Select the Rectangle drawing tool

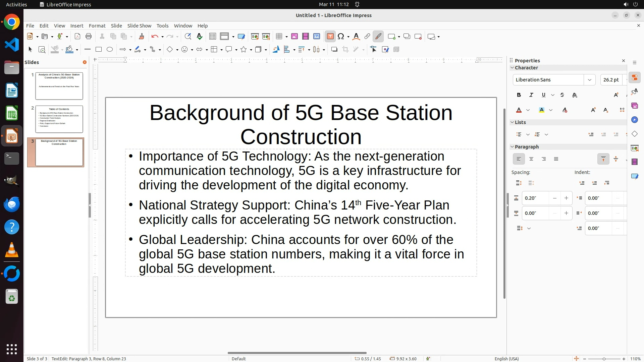click(x=99, y=50)
